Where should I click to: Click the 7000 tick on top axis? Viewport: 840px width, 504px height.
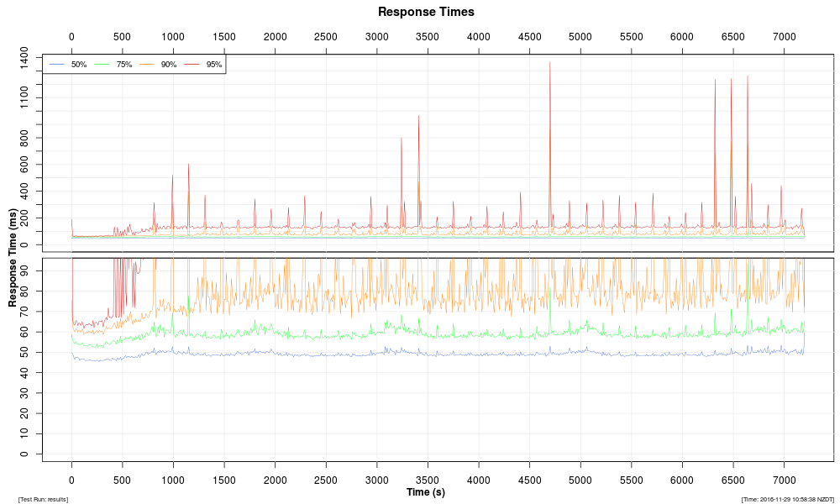click(784, 37)
